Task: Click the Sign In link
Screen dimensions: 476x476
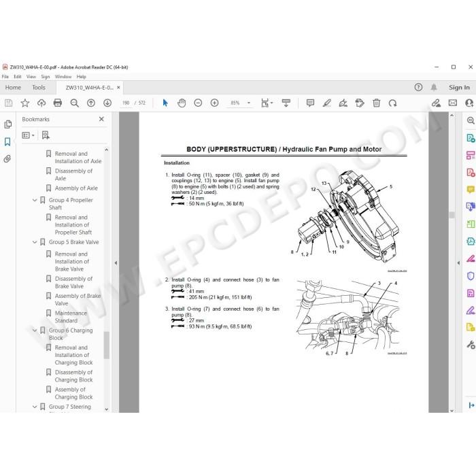Action: 459,88
